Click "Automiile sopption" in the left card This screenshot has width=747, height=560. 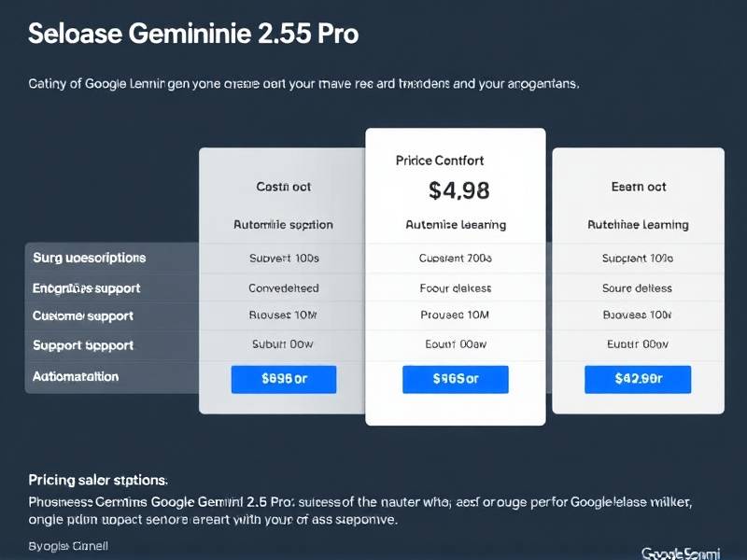click(283, 225)
